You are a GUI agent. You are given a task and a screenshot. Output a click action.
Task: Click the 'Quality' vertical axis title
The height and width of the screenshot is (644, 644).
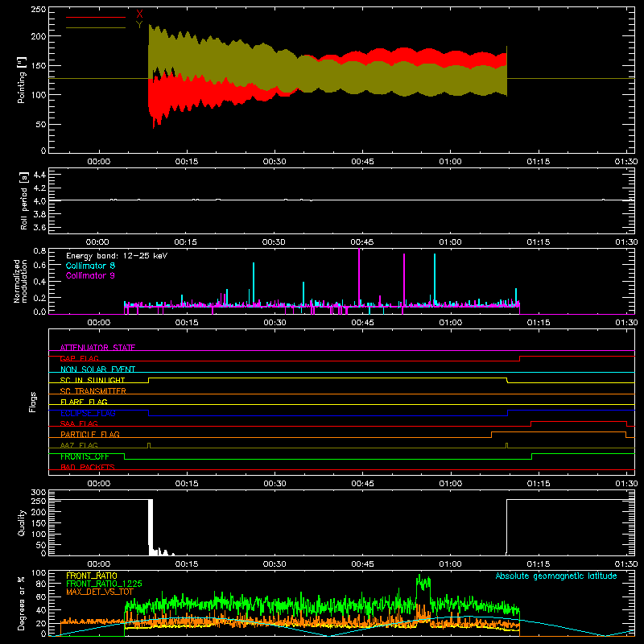[22, 522]
